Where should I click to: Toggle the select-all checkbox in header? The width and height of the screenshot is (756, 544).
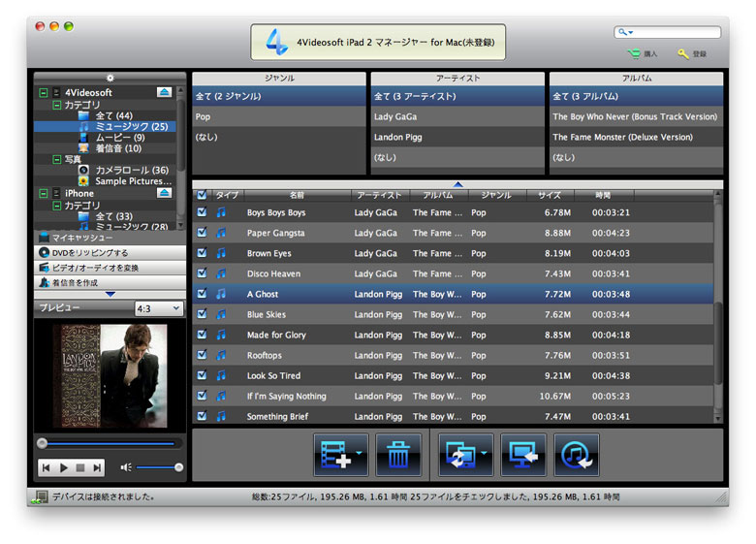[202, 195]
